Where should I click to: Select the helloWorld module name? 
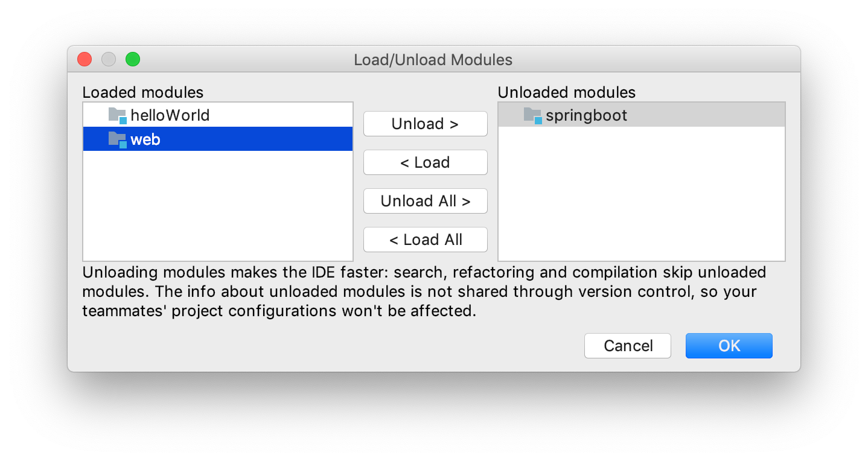tap(170, 115)
